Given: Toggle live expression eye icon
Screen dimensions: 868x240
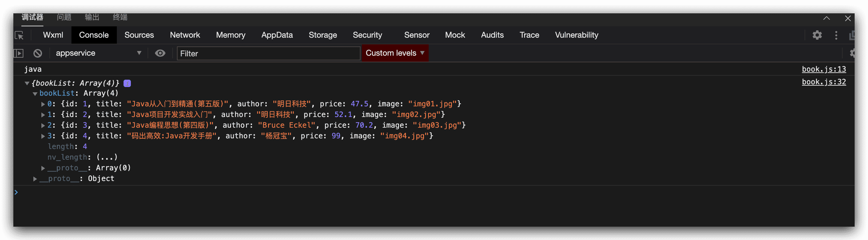Looking at the screenshot, I should pyautogui.click(x=160, y=53).
